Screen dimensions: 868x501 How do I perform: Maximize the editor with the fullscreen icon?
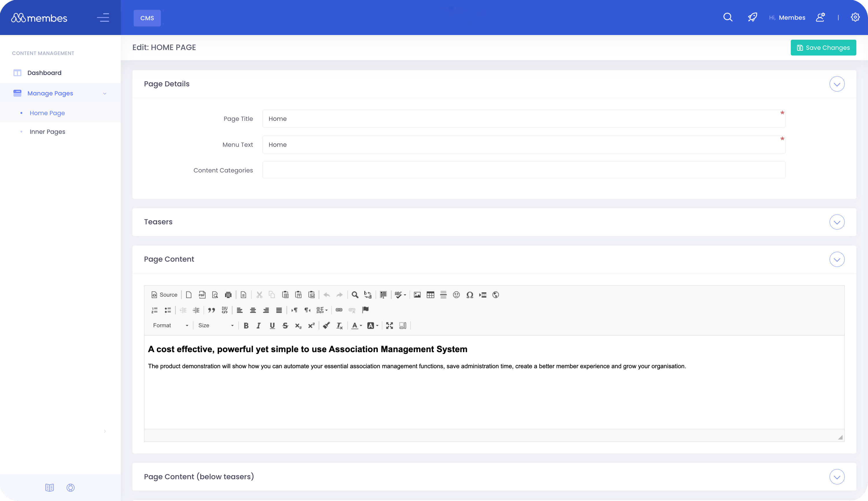tap(390, 325)
